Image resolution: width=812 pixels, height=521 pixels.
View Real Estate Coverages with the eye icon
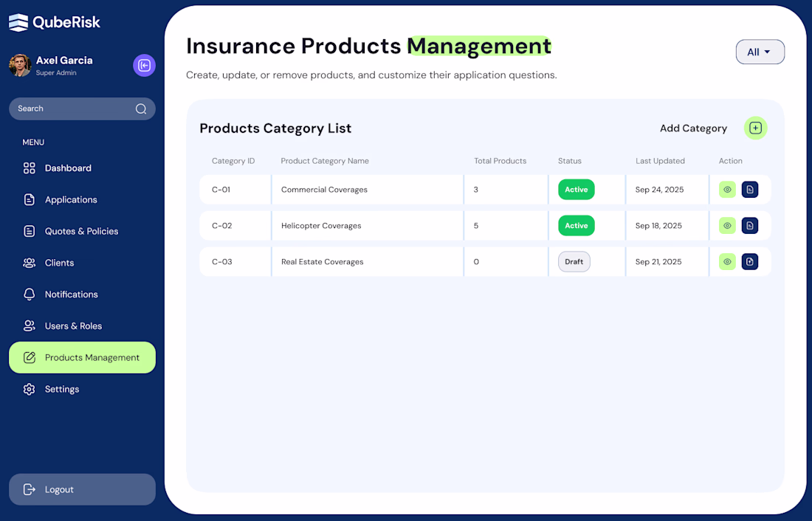pyautogui.click(x=727, y=261)
